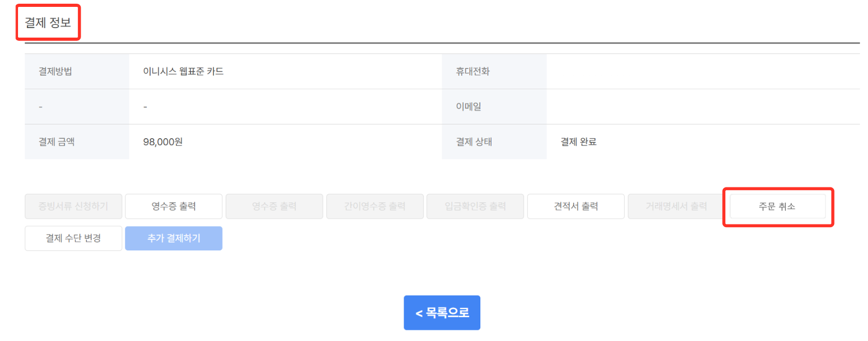Click the 결제 완료 status text
This screenshot has width=868, height=341.
click(578, 142)
